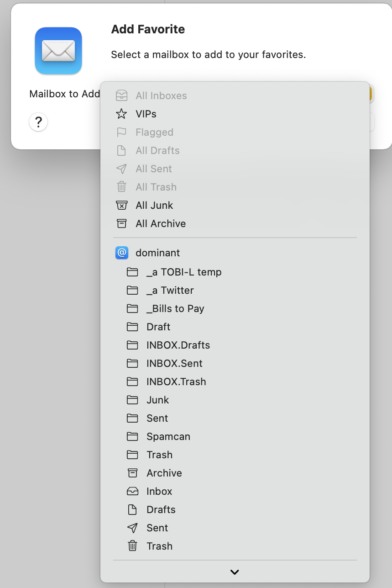Click the trash-can icon next to Trash
The width and height of the screenshot is (392, 588).
131,546
